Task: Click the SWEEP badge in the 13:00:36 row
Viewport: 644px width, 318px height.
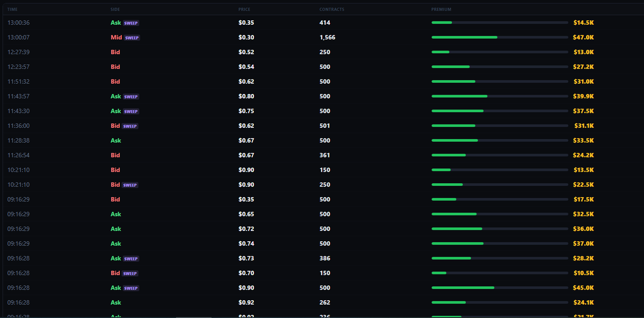Action: 131,23
